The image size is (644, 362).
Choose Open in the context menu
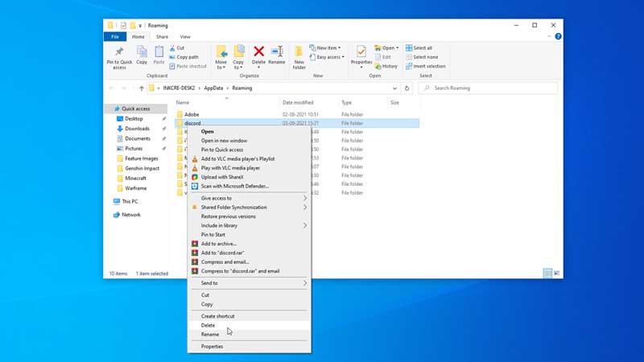click(x=208, y=132)
